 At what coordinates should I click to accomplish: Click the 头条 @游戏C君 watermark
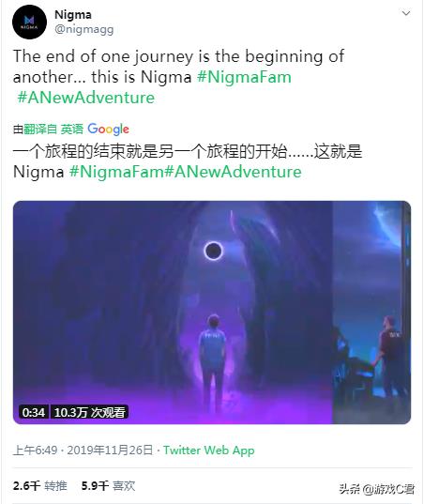pyautogui.click(x=376, y=489)
